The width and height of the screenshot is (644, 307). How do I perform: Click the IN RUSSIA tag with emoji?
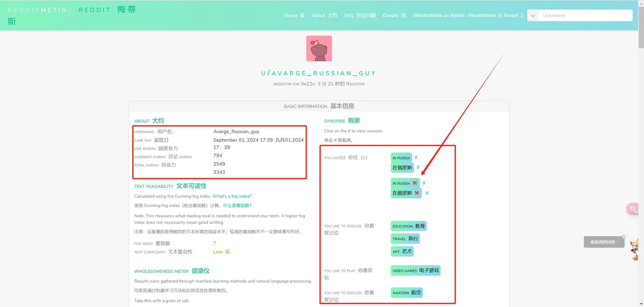[405, 183]
